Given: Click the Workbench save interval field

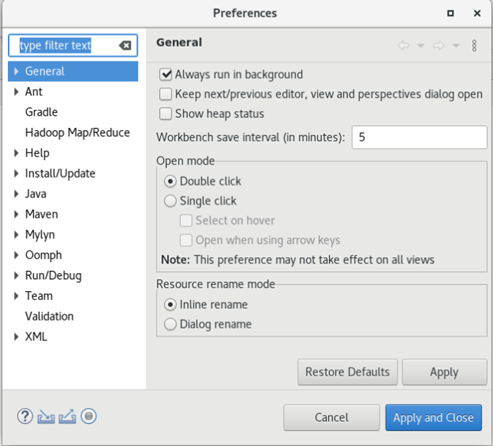Looking at the screenshot, I should [419, 137].
